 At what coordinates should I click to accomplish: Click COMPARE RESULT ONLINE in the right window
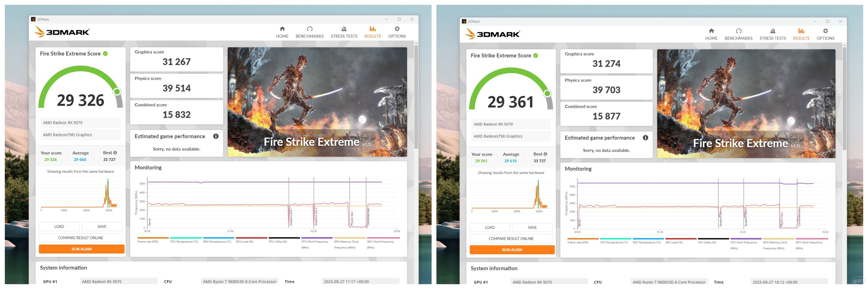pyautogui.click(x=511, y=238)
